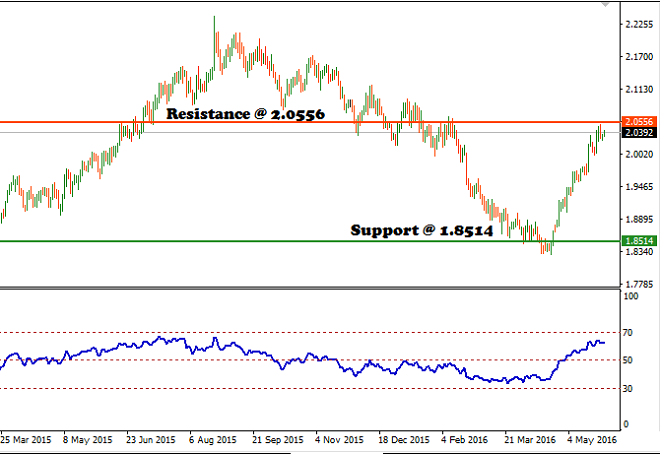Click the RSI 70 level label
Image resolution: width=660 pixels, height=454 pixels.
click(627, 333)
